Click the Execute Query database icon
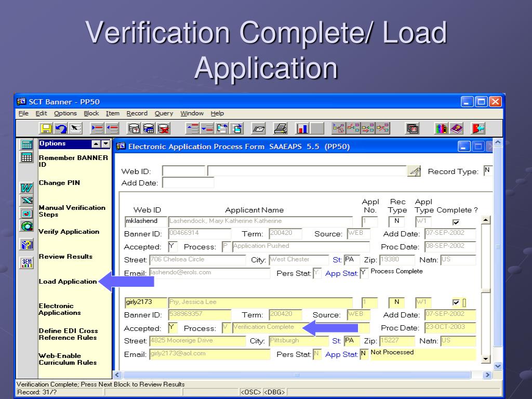532x399 pixels. [149, 129]
